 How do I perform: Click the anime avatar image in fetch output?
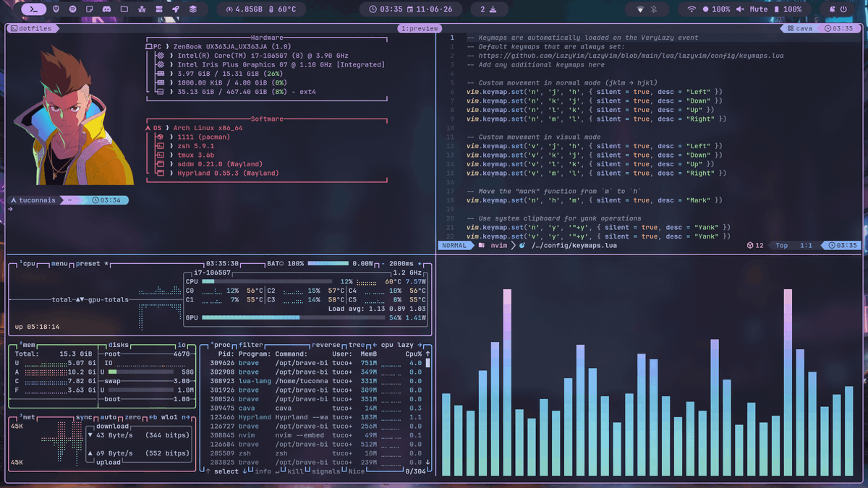point(74,116)
